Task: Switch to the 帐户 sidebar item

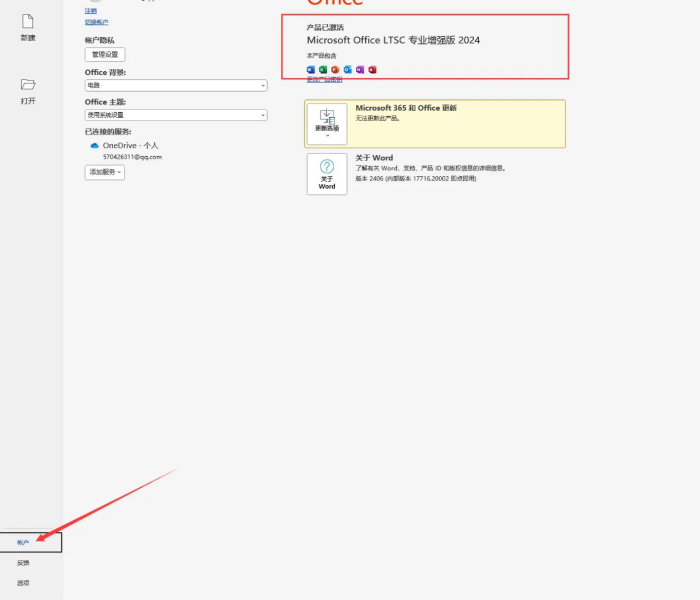Action: (x=23, y=542)
